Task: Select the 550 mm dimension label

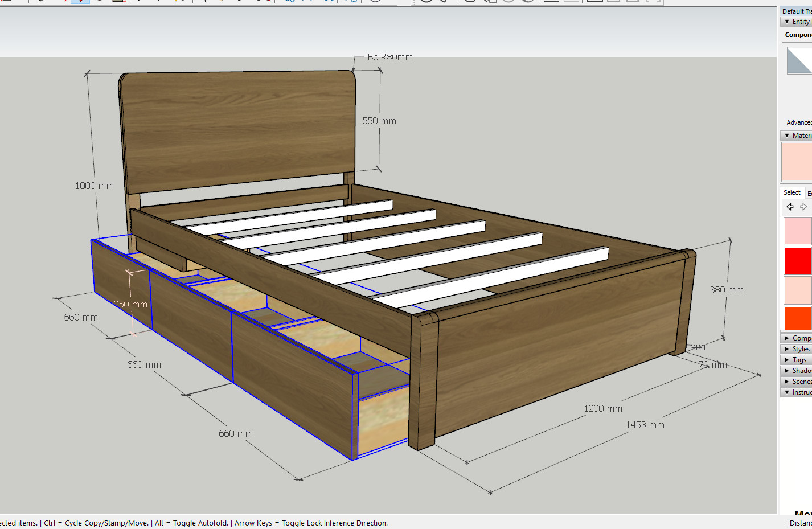Action: tap(379, 121)
